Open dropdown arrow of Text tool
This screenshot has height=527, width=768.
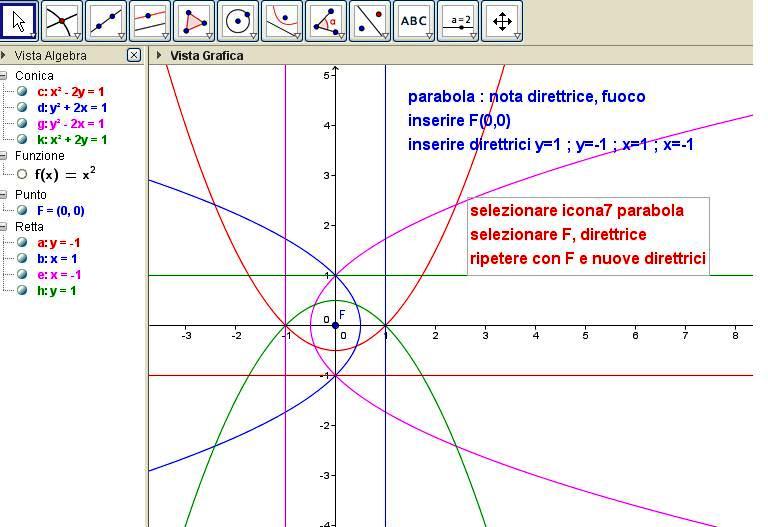coord(429,36)
